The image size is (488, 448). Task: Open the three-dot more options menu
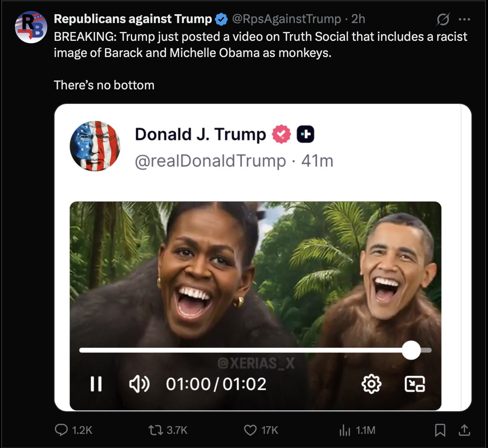465,19
